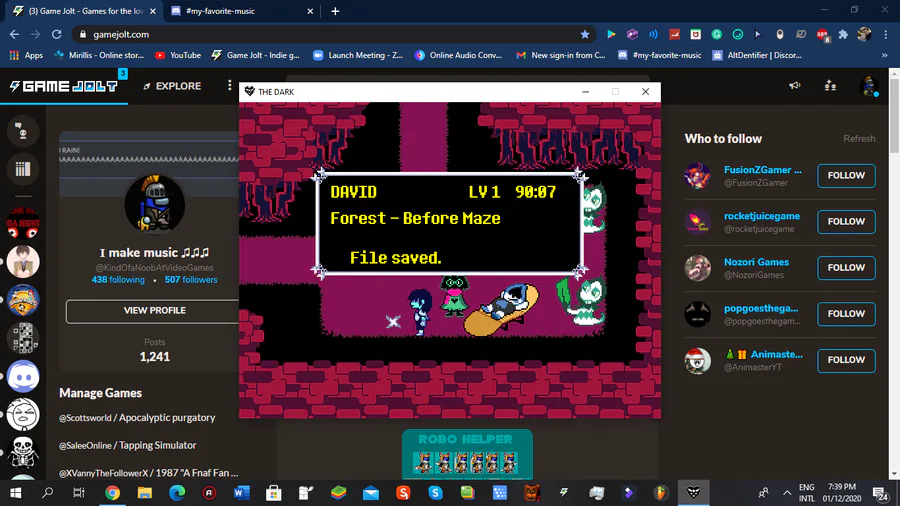Show hidden system tray icons
900x506 pixels.
point(787,493)
